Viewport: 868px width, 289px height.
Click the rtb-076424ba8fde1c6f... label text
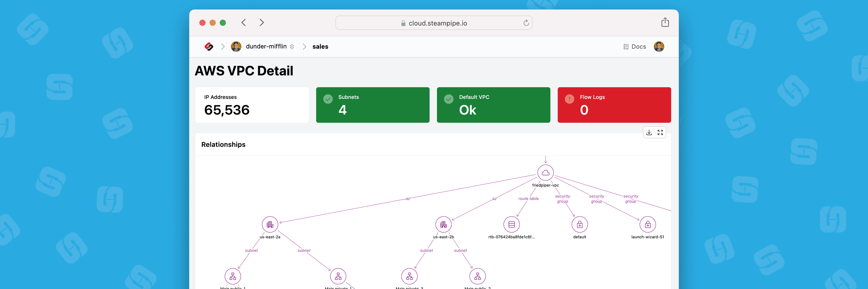tap(511, 237)
